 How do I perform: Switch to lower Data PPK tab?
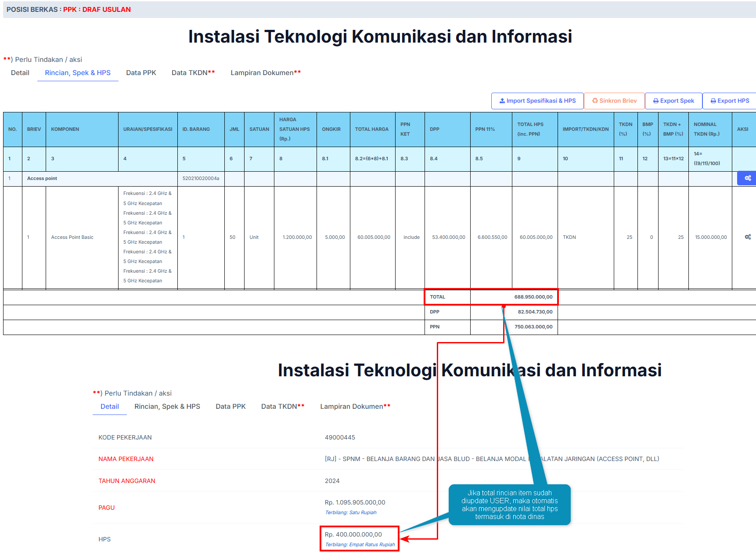(230, 407)
